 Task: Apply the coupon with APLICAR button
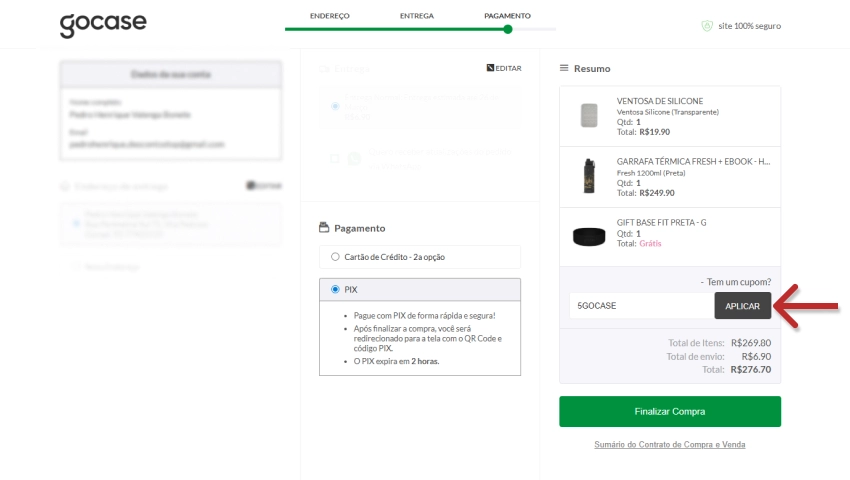click(743, 306)
